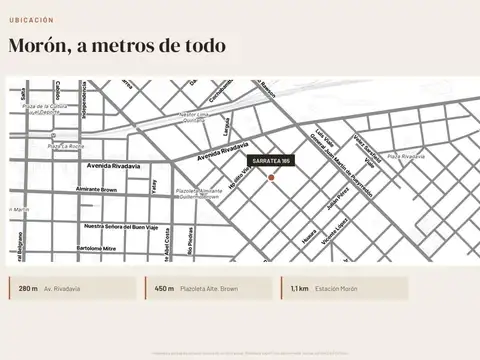This screenshot has height=360, width=480.
Task: Click the Cochabamba street label
Action: pos(220,91)
